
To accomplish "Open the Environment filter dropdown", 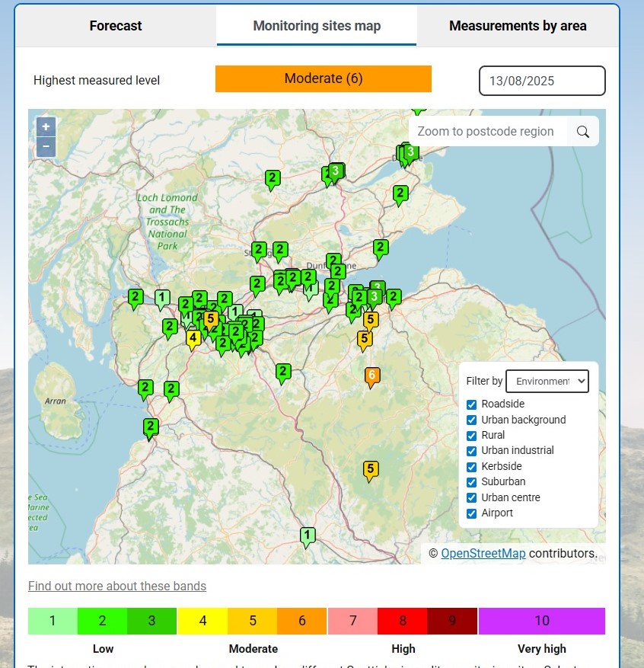I will (547, 381).
